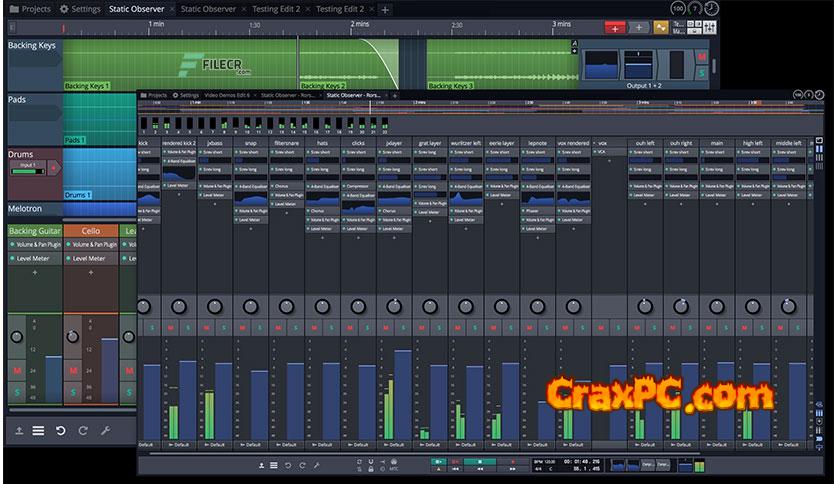The width and height of the screenshot is (836, 484).
Task: Click the clock icon in top-right corner
Action: [711, 8]
